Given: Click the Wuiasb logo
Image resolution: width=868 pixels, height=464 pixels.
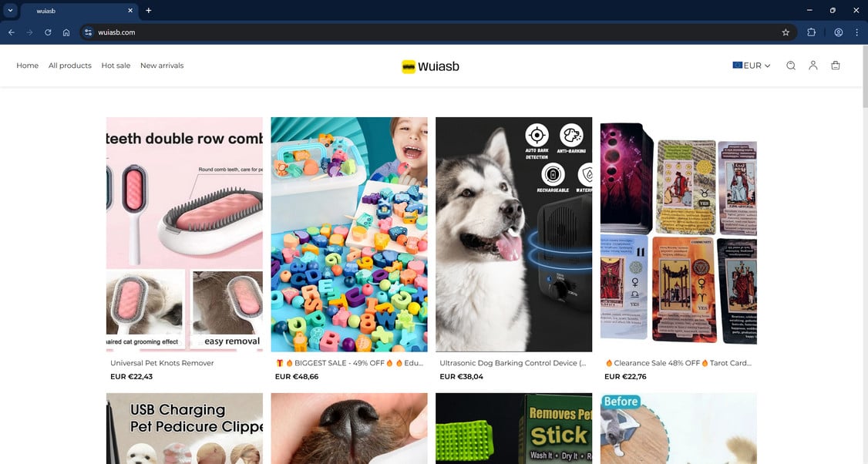Looking at the screenshot, I should click(430, 66).
